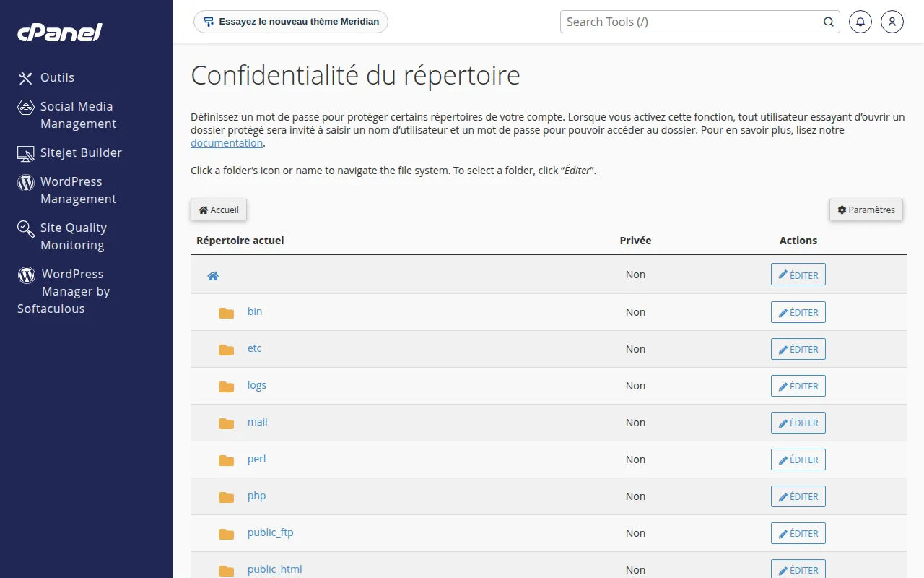Open the php folder name link
Image resolution: width=924 pixels, height=578 pixels.
[257, 496]
